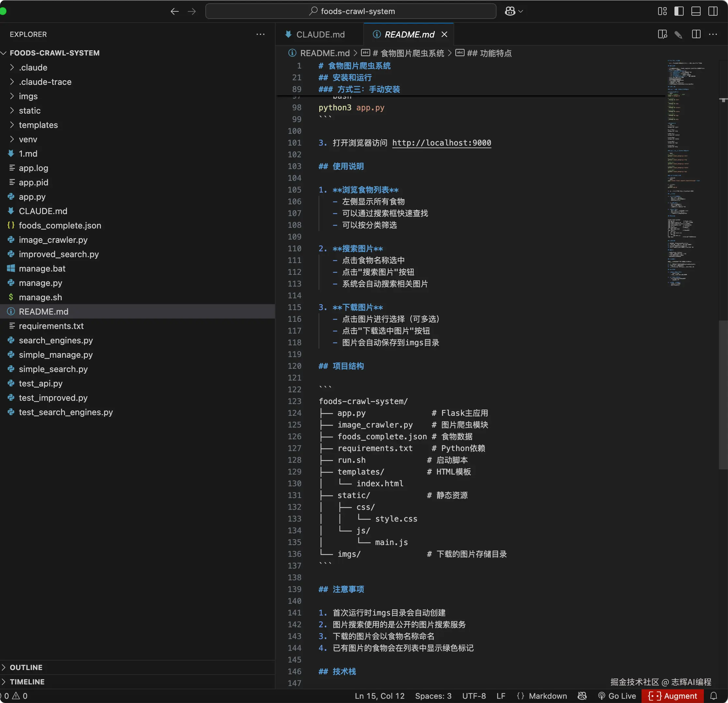The height and width of the screenshot is (703, 728).
Task: Click the navigate back arrow
Action: 175,11
